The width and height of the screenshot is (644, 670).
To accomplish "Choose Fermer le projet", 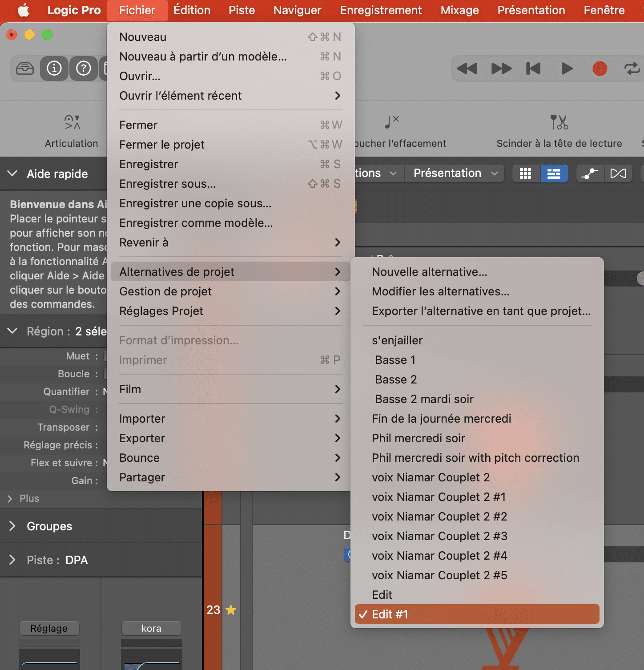I will click(x=230, y=145).
